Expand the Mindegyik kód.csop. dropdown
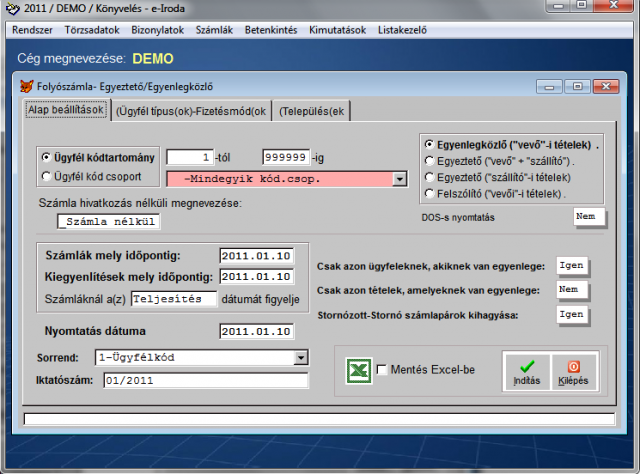This screenshot has height=474, width=640. tap(400, 178)
